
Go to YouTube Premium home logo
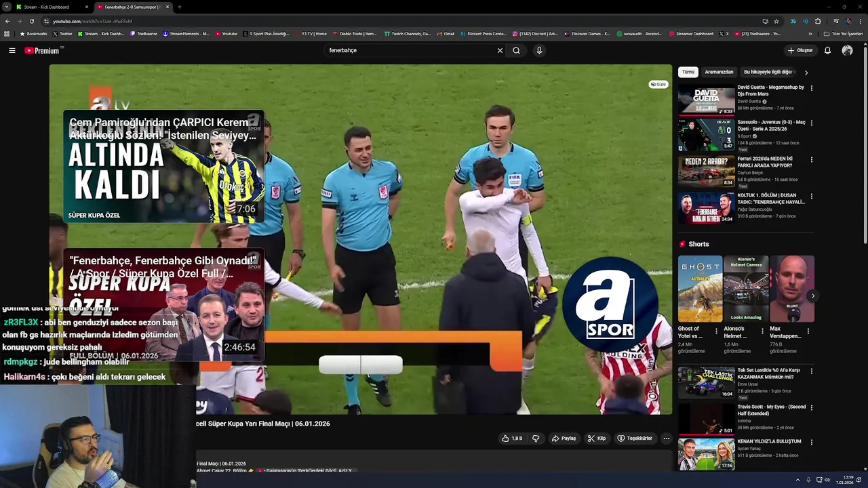point(42,50)
